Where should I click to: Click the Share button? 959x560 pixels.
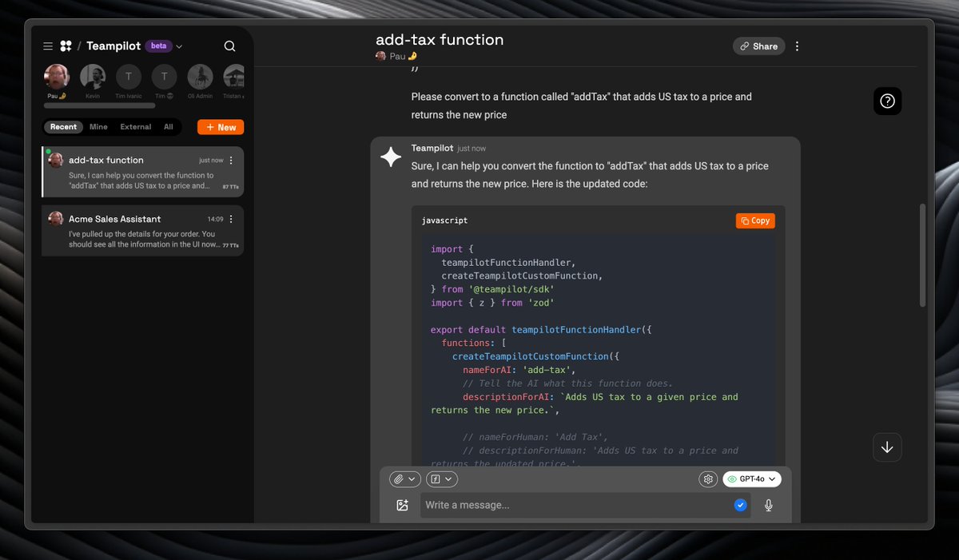758,46
